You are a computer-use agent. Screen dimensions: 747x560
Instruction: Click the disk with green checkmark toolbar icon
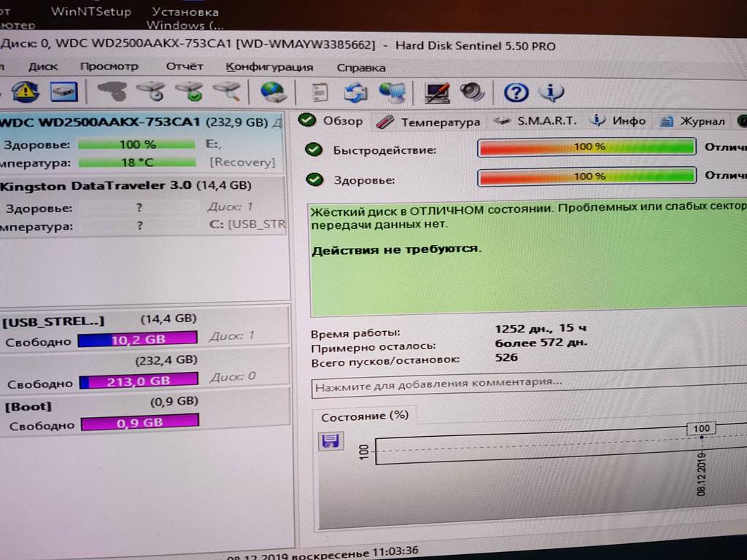tap(189, 91)
